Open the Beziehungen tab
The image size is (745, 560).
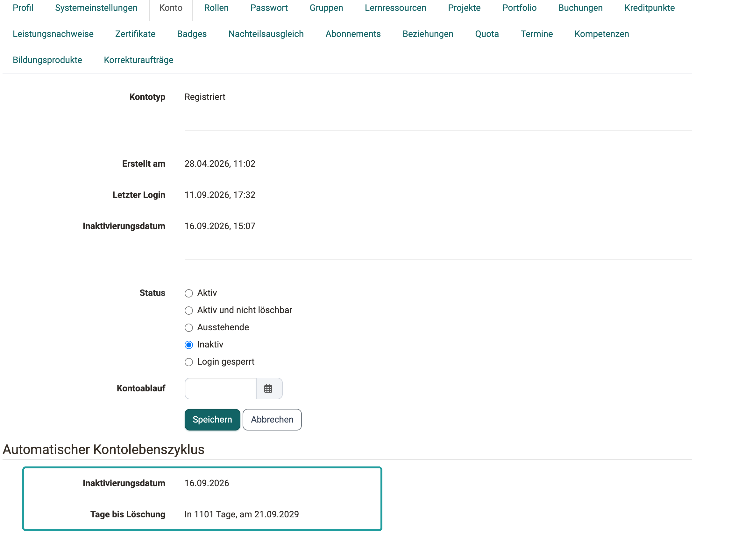click(428, 34)
